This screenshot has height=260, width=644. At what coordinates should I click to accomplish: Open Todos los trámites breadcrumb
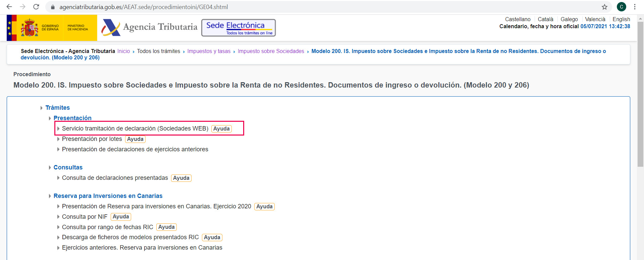pyautogui.click(x=158, y=51)
